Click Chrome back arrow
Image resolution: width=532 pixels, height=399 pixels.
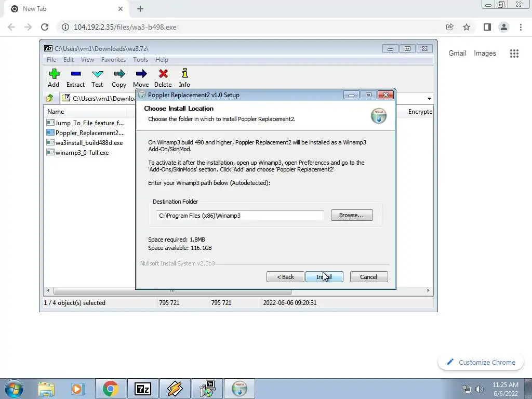click(x=11, y=27)
